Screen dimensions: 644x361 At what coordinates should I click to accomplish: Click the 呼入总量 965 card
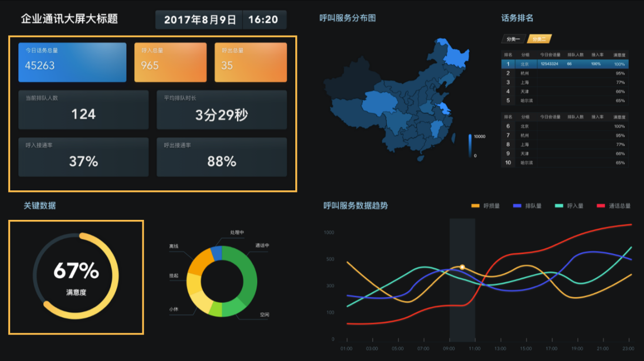(170, 62)
